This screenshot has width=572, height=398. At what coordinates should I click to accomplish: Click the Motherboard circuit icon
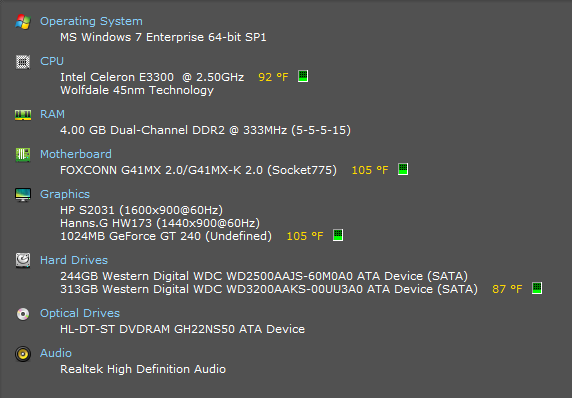(23, 155)
